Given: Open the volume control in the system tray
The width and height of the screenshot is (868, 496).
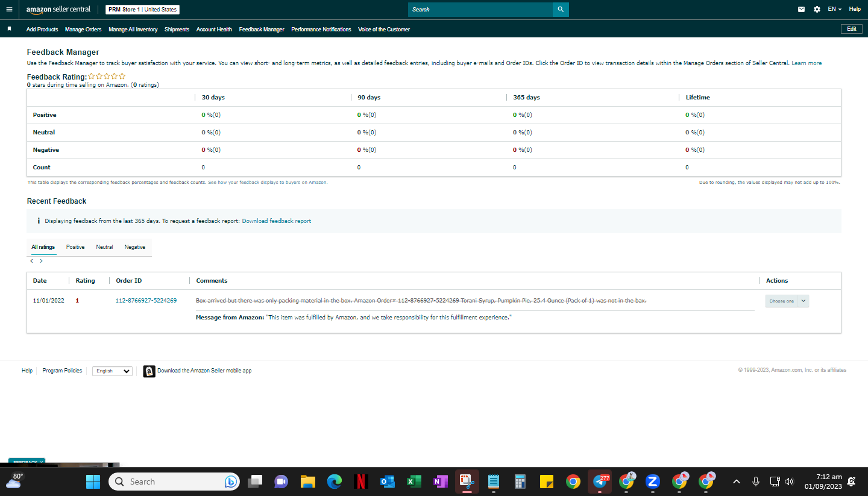Looking at the screenshot, I should [789, 482].
